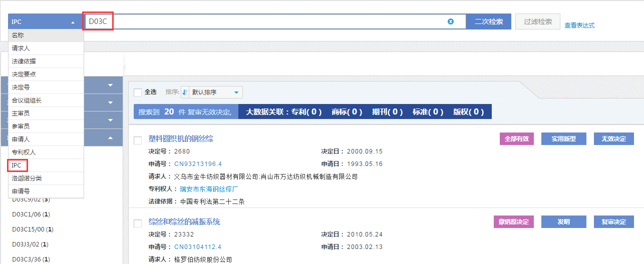Click the 二次检索 button
The height and width of the screenshot is (264, 644).
coord(489,21)
